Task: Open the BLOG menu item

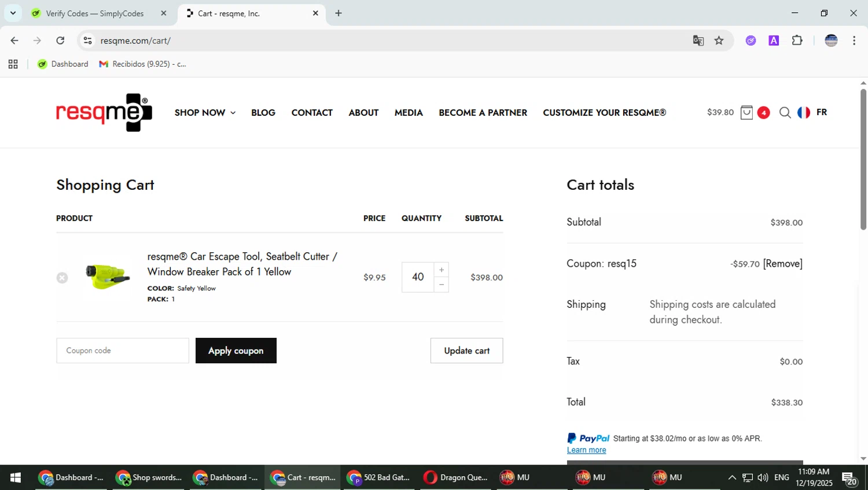Action: 263,113
